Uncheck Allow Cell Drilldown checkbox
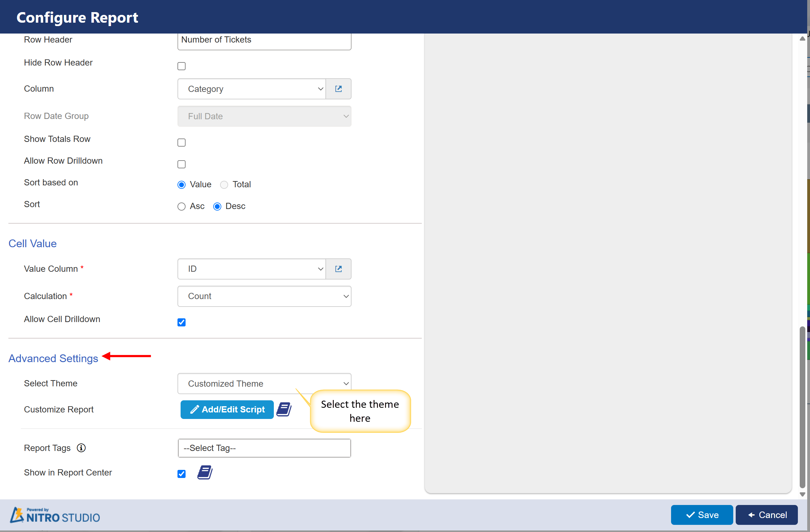The image size is (810, 532). 182,322
